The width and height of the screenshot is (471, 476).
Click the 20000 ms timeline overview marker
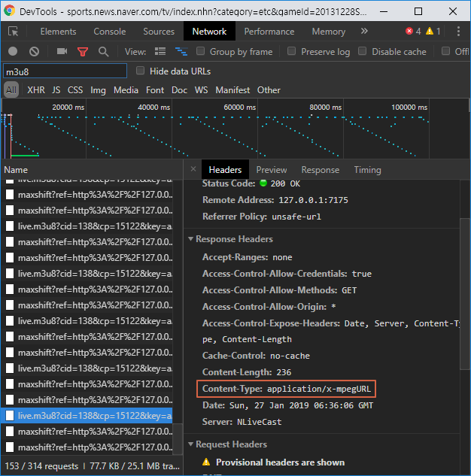(68, 108)
